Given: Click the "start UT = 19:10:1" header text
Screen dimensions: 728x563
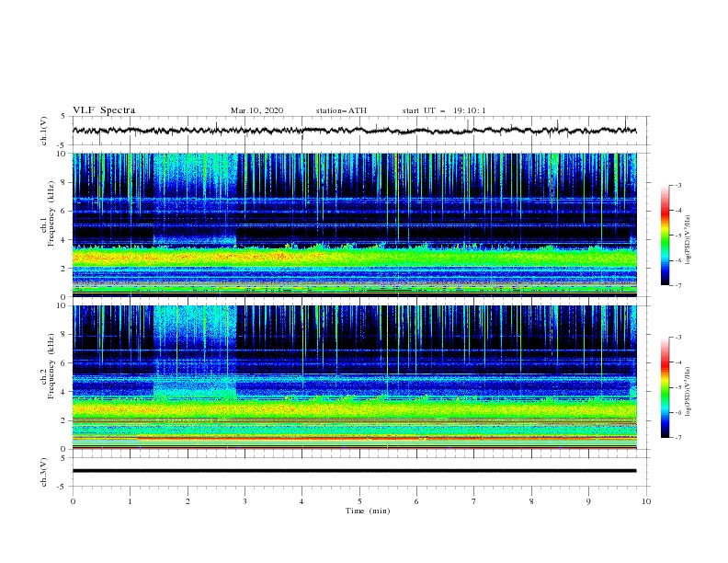Looking at the screenshot, I should tap(444, 110).
